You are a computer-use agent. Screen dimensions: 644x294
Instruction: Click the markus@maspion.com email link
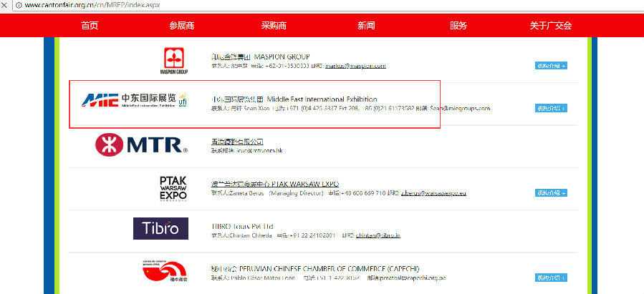(x=356, y=66)
